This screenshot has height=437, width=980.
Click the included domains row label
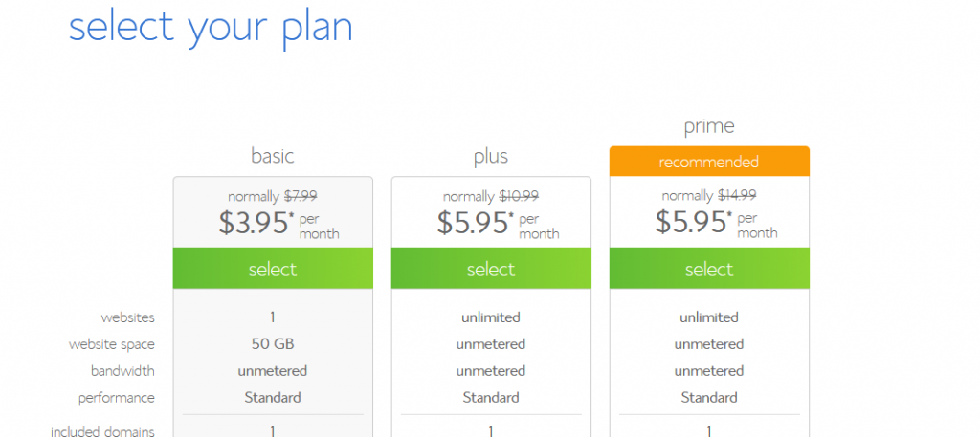pos(102,431)
